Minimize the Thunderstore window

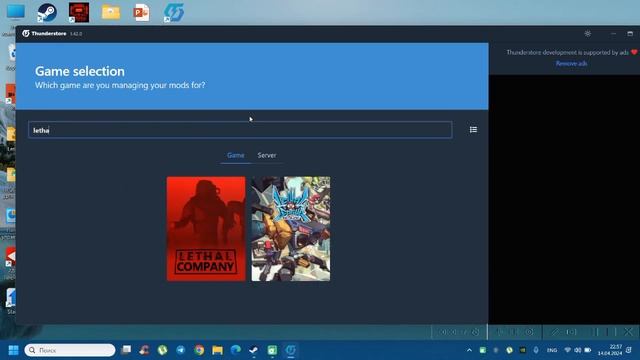613,33
